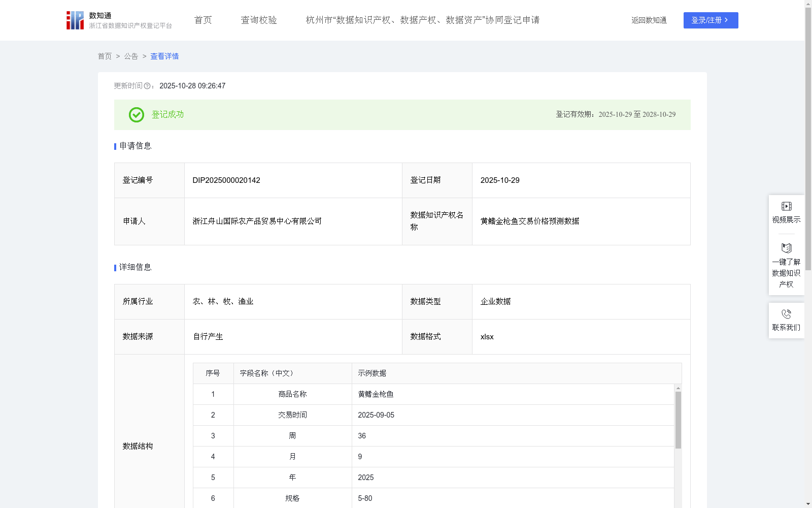
Task: Click the up arrow of table scrollbar
Action: click(x=678, y=388)
